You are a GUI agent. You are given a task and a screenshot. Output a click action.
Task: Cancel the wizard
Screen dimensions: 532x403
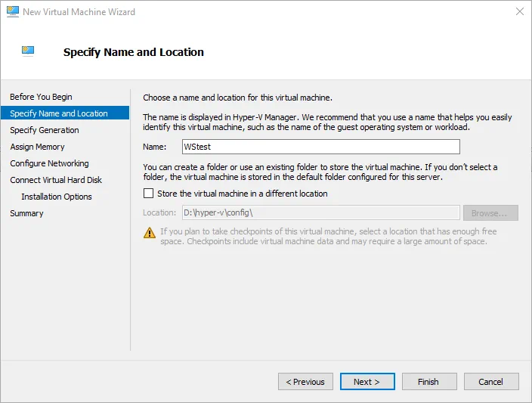pyautogui.click(x=491, y=382)
